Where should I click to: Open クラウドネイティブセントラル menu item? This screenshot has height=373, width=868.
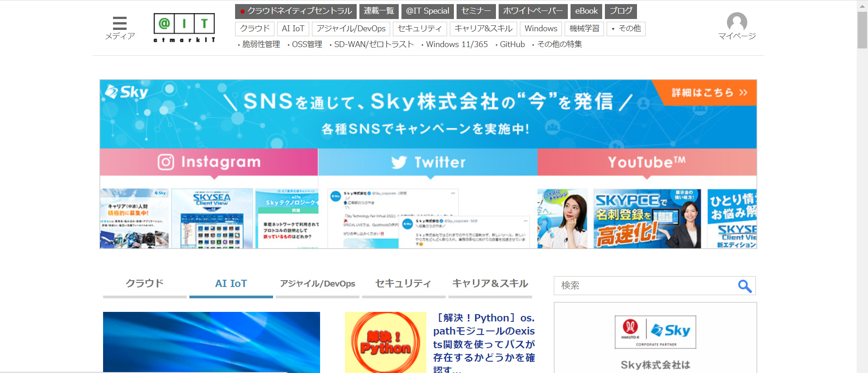point(296,11)
